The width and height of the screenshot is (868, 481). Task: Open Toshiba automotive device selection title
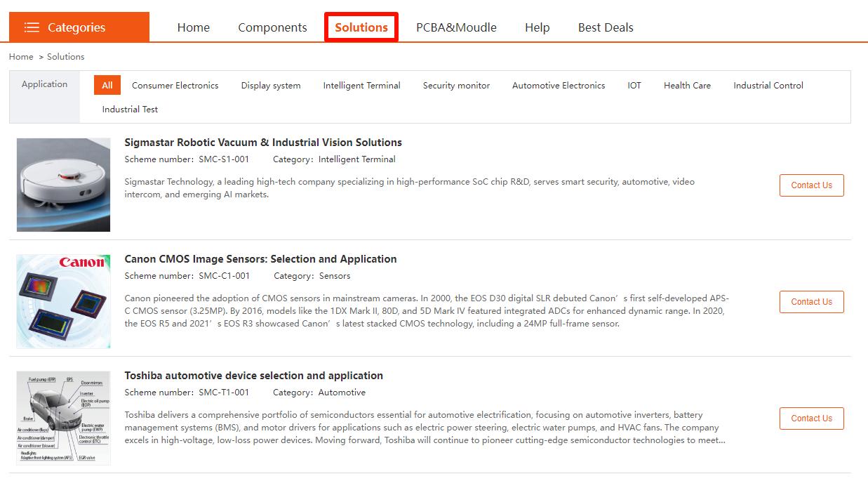254,376
